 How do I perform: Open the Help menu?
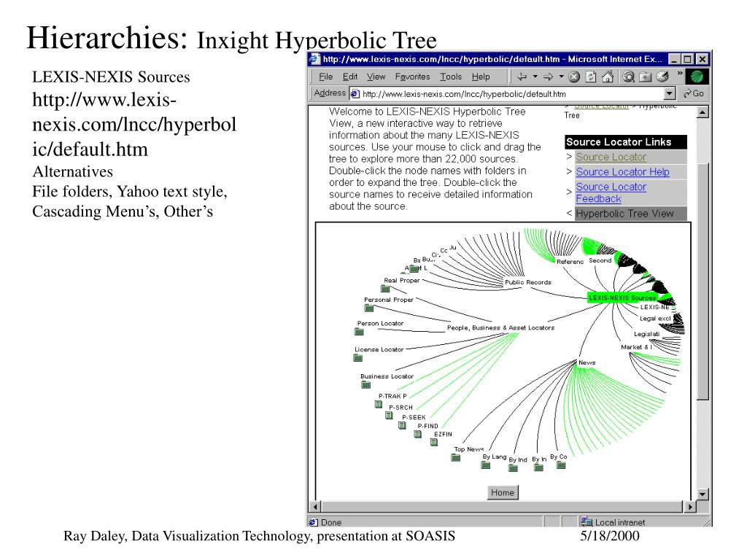(481, 77)
